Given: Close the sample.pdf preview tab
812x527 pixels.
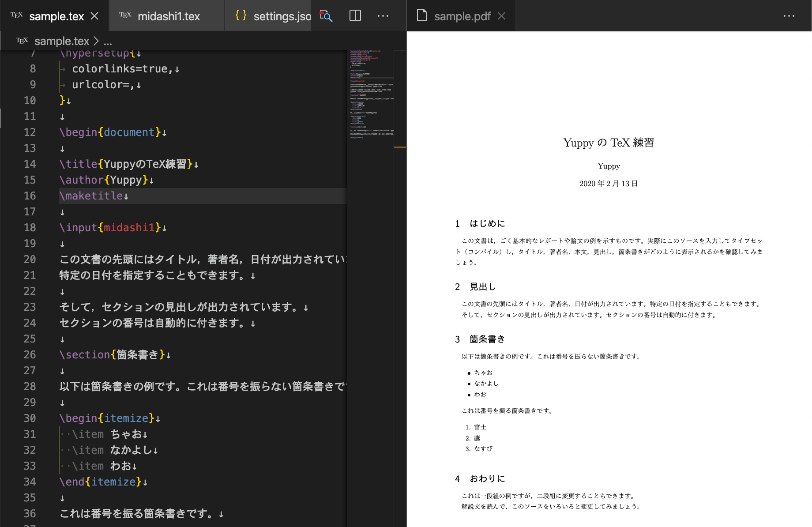Looking at the screenshot, I should 501,16.
